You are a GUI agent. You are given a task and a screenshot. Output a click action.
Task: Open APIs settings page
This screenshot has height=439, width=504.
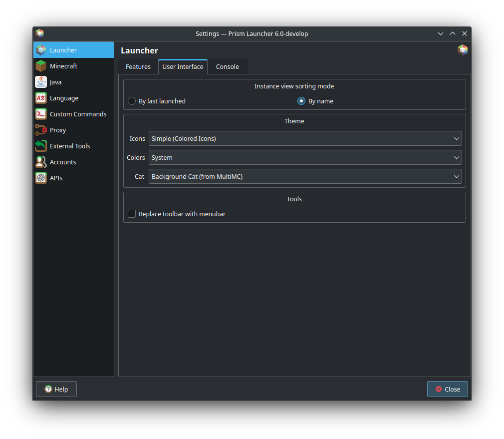click(x=74, y=178)
